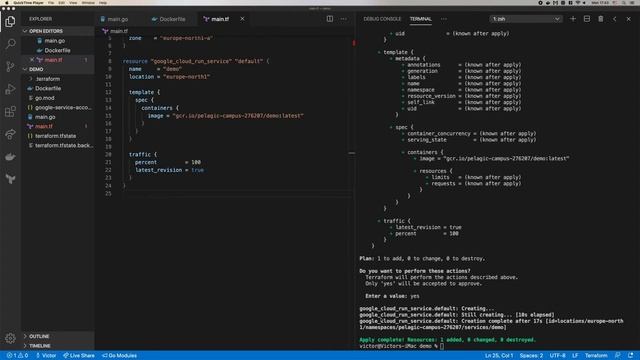
Task: Click 'true' value on line 22
Action: click(x=198, y=170)
